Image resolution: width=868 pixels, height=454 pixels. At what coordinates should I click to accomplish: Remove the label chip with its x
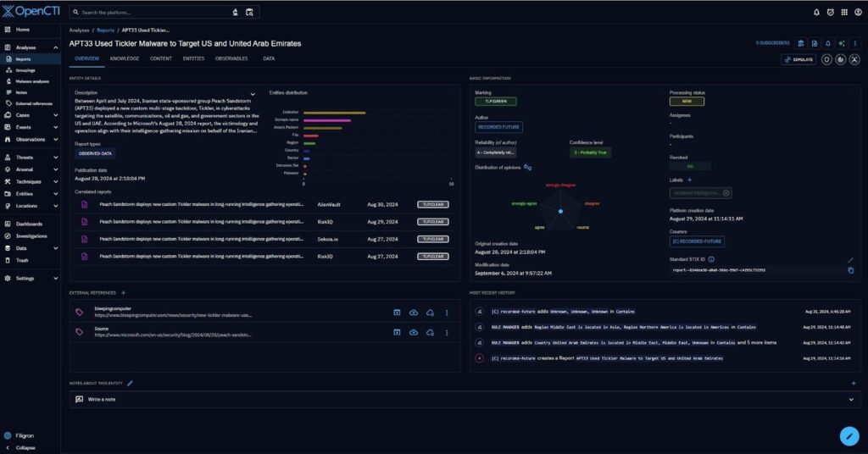point(726,193)
